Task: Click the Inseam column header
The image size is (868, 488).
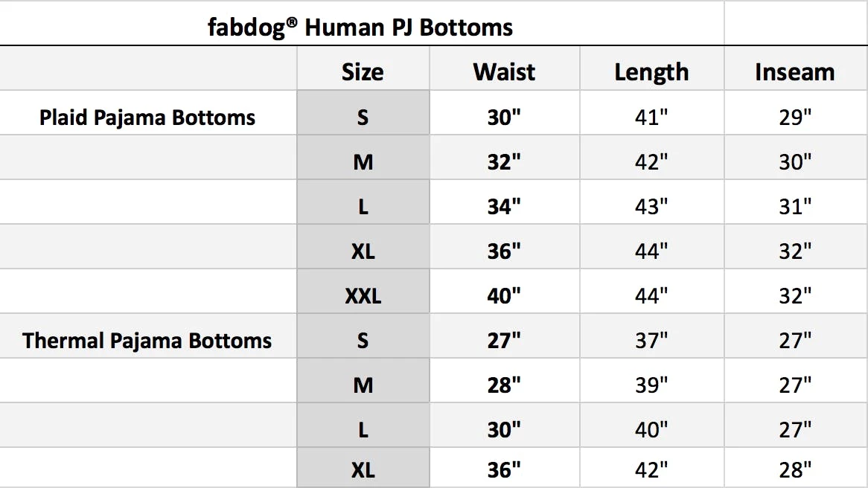Action: pos(794,72)
